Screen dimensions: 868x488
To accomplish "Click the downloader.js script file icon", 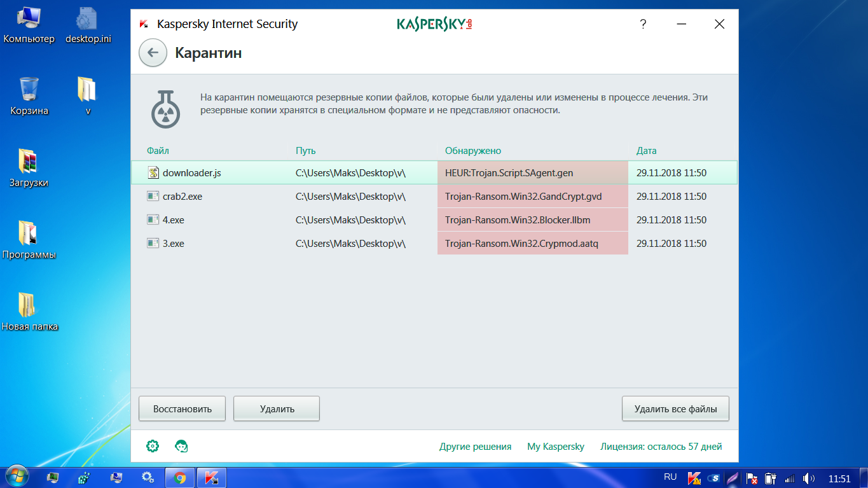I will (x=153, y=172).
